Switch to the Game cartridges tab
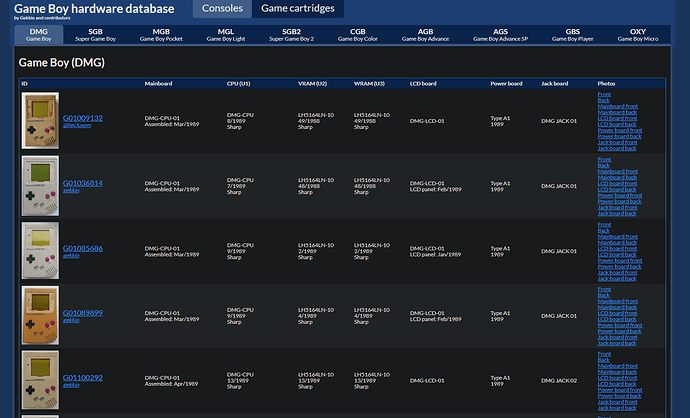 (x=296, y=9)
